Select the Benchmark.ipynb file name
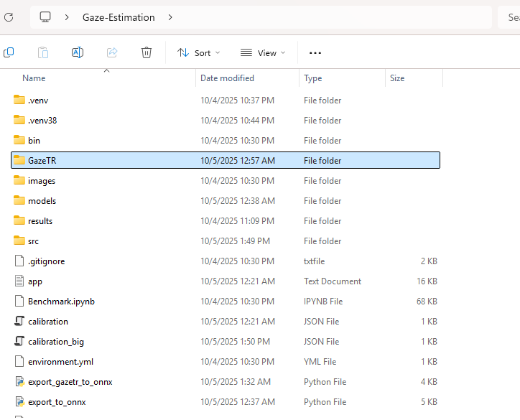 (x=61, y=302)
